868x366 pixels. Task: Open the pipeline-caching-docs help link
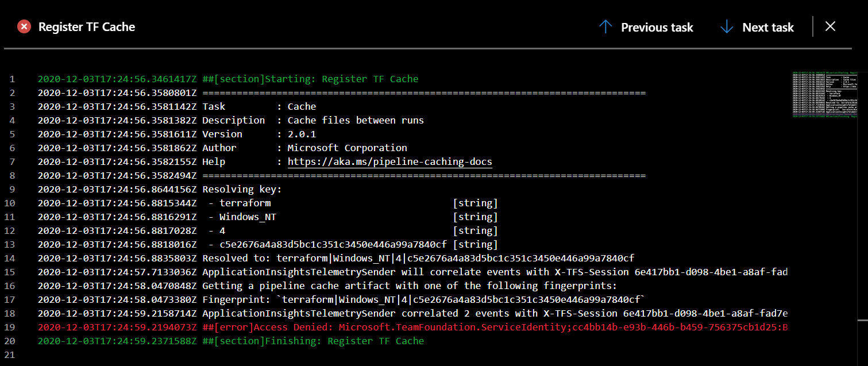(389, 161)
